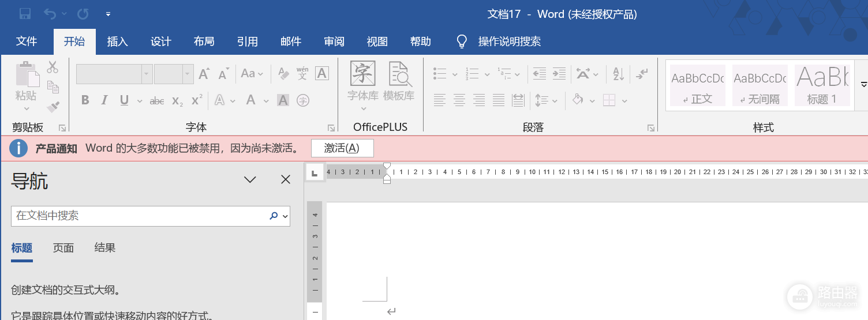Decrease paragraph indent
Image resolution: width=868 pixels, height=320 pixels.
[x=539, y=74]
